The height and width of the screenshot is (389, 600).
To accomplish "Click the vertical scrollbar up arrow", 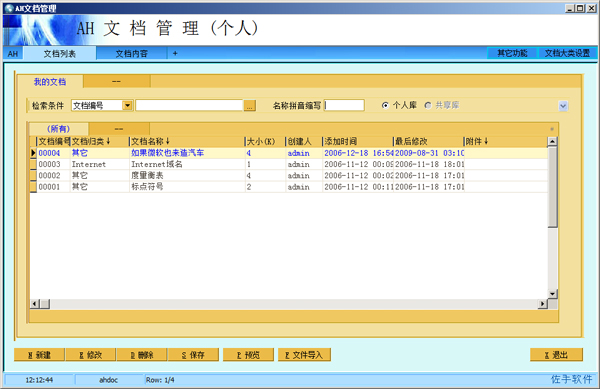I will (x=552, y=142).
